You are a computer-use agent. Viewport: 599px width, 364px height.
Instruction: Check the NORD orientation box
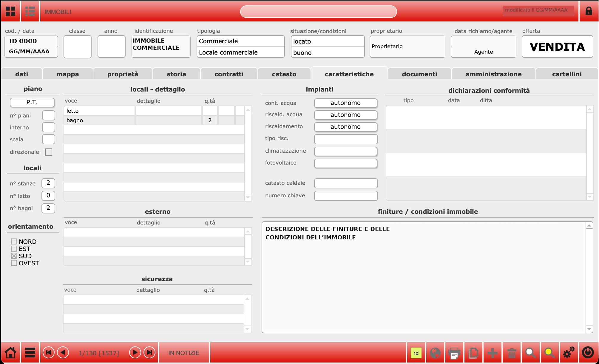tap(14, 241)
